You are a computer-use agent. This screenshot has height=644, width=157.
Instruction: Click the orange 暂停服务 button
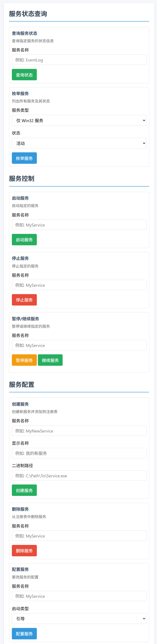(24, 360)
